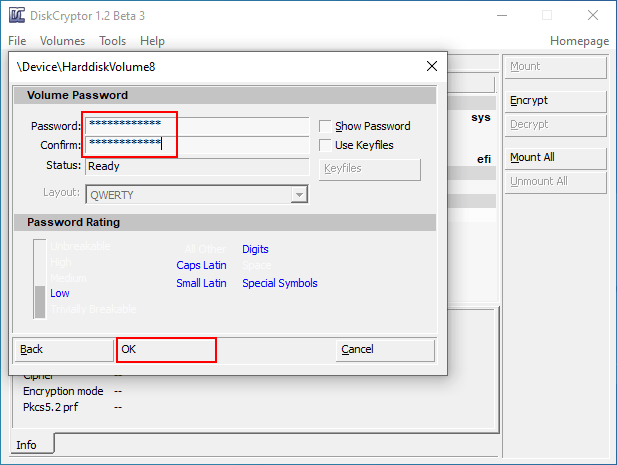Minimize the DiskCryptor window
Screen dimensions: 617x465
coord(502,15)
